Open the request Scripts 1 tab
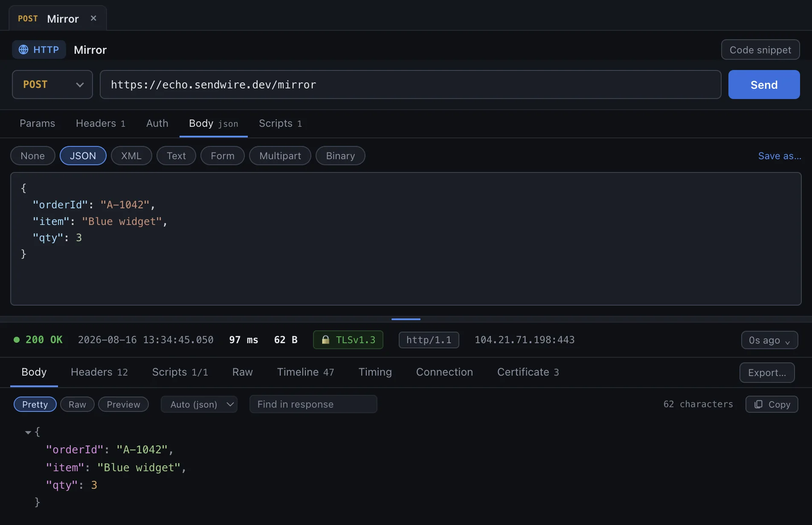This screenshot has height=525, width=812. pyautogui.click(x=281, y=123)
